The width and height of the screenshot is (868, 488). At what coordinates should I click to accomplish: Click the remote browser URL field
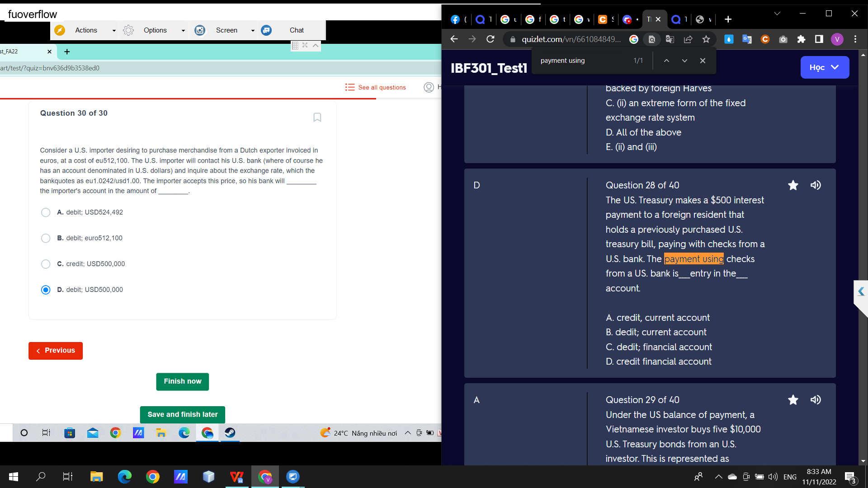(x=221, y=68)
